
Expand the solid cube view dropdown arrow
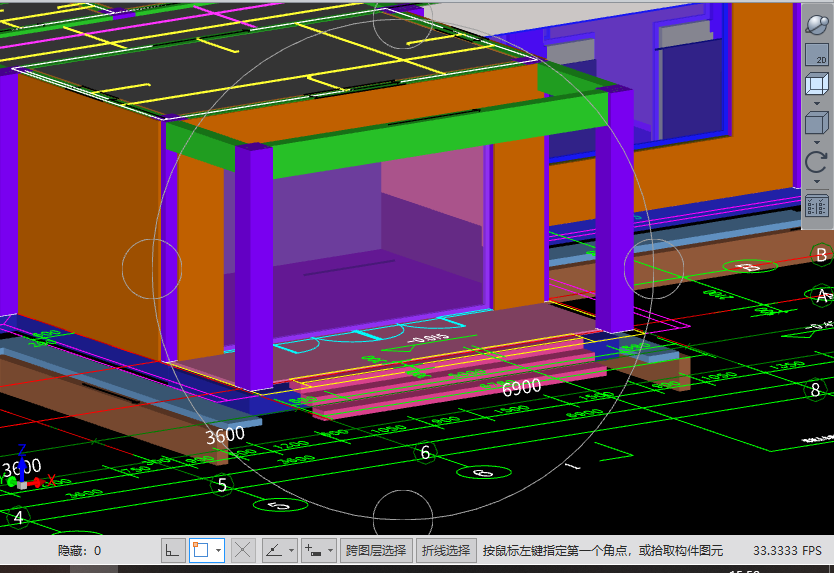pyautogui.click(x=817, y=142)
